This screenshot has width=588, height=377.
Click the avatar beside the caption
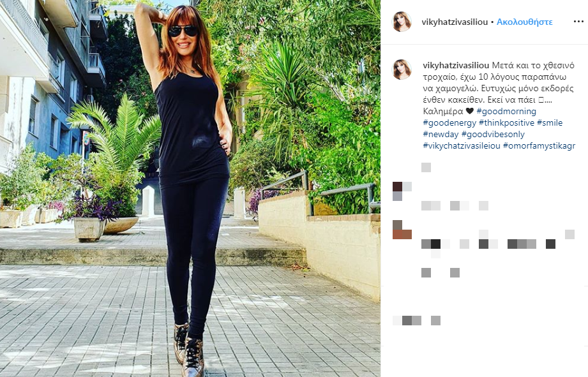(x=402, y=70)
